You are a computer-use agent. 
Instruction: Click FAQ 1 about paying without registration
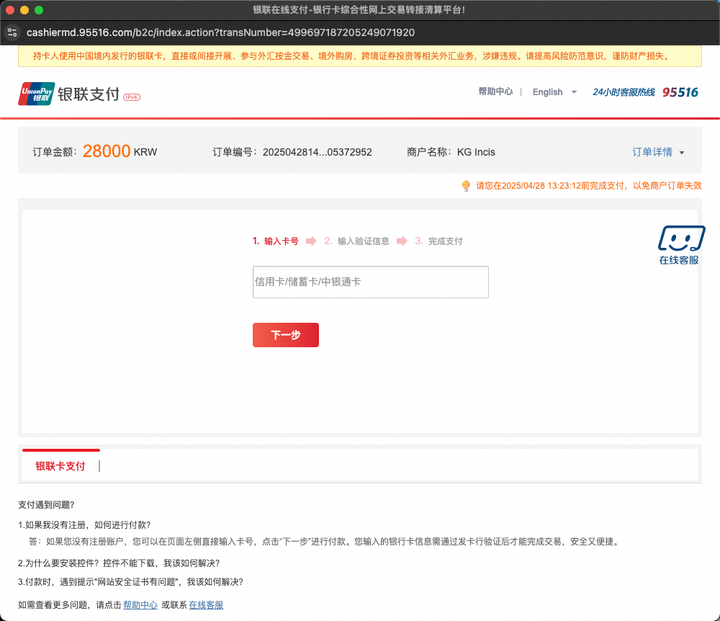(x=84, y=525)
